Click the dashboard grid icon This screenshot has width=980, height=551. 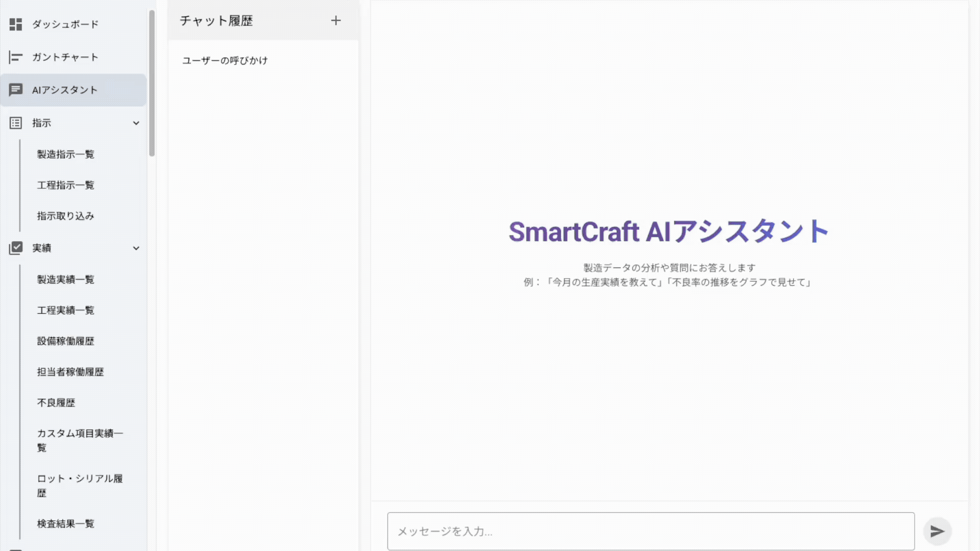16,24
